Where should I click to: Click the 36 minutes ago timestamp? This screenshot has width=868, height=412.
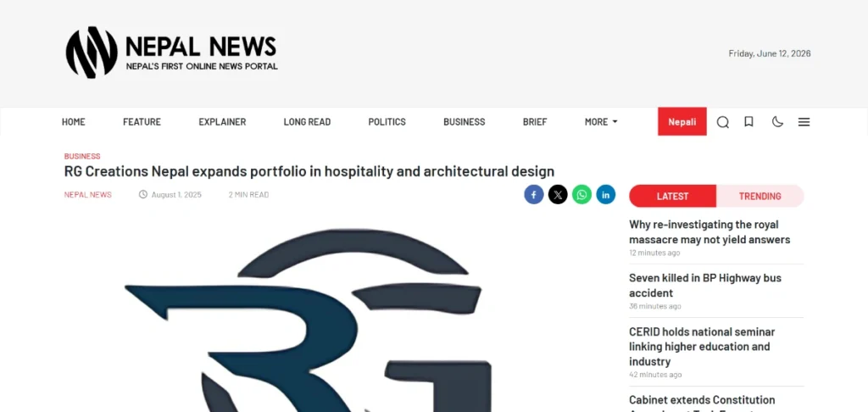click(x=655, y=306)
